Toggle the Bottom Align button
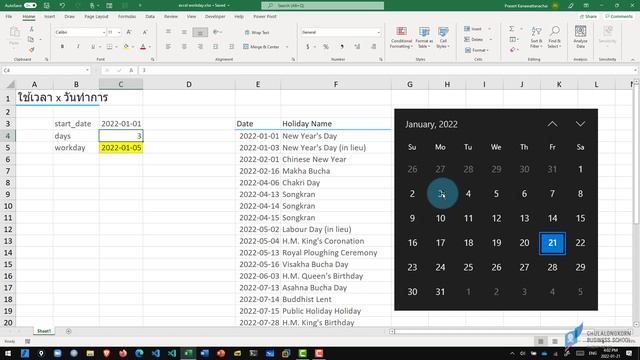640x360 pixels. coord(200,32)
